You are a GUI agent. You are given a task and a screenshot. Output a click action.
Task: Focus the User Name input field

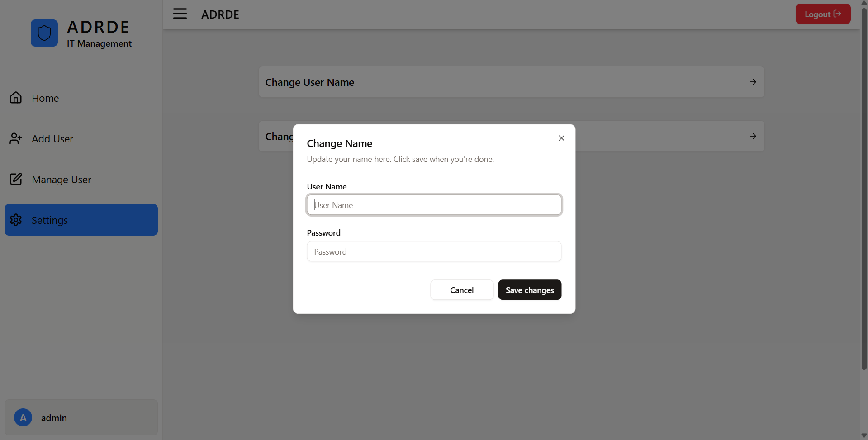click(434, 205)
